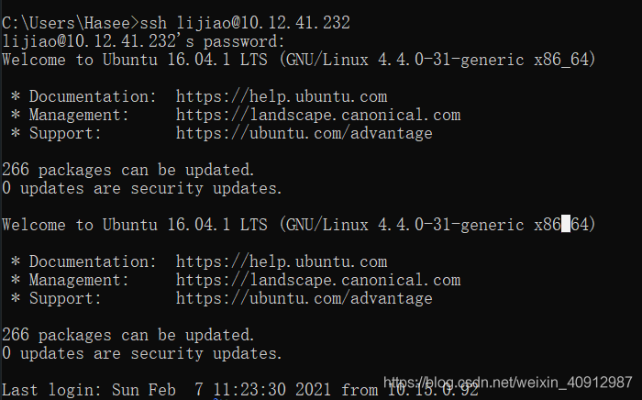Click first '0 updates are security updates' line
This screenshot has height=400, width=642.
click(142, 188)
